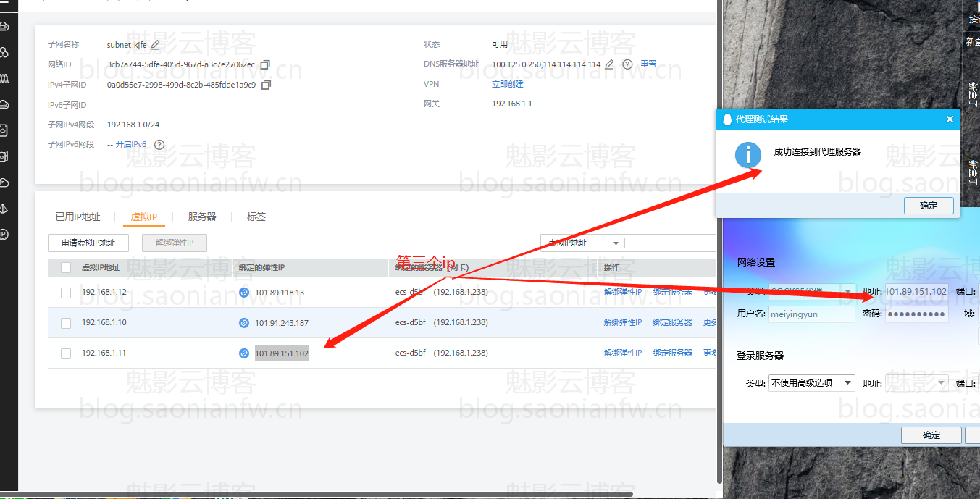Switch to the 虚拟IP tab
The width and height of the screenshot is (980, 499).
pos(144,217)
